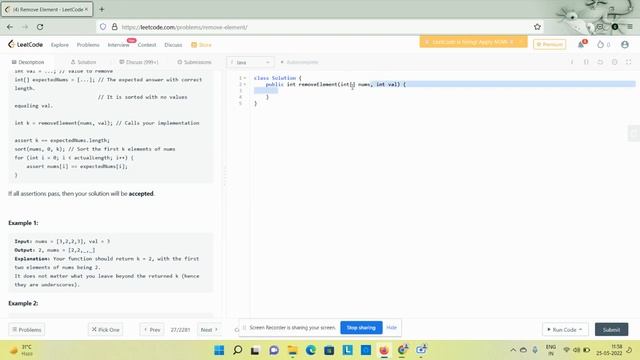Go to the Next problem
Image resolution: width=640 pixels, height=360 pixels.
(x=209, y=329)
